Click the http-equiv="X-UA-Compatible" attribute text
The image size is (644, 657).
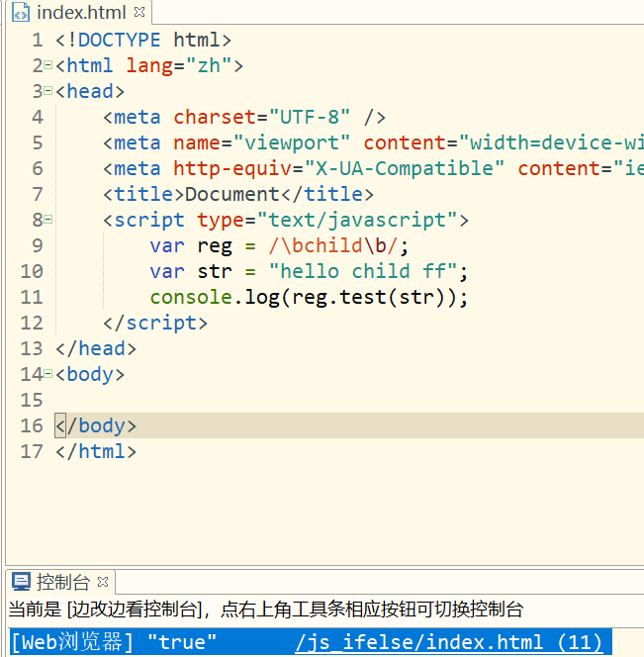pos(339,168)
